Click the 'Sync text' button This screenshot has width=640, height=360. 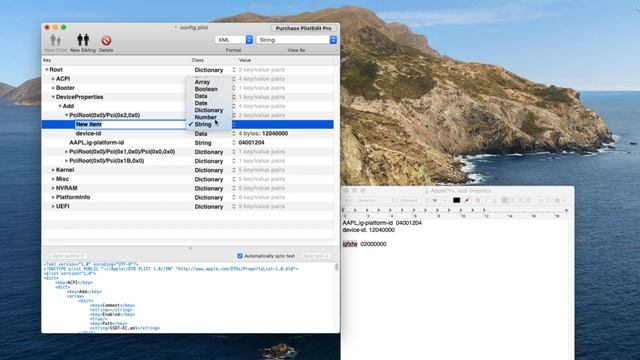coord(316,256)
